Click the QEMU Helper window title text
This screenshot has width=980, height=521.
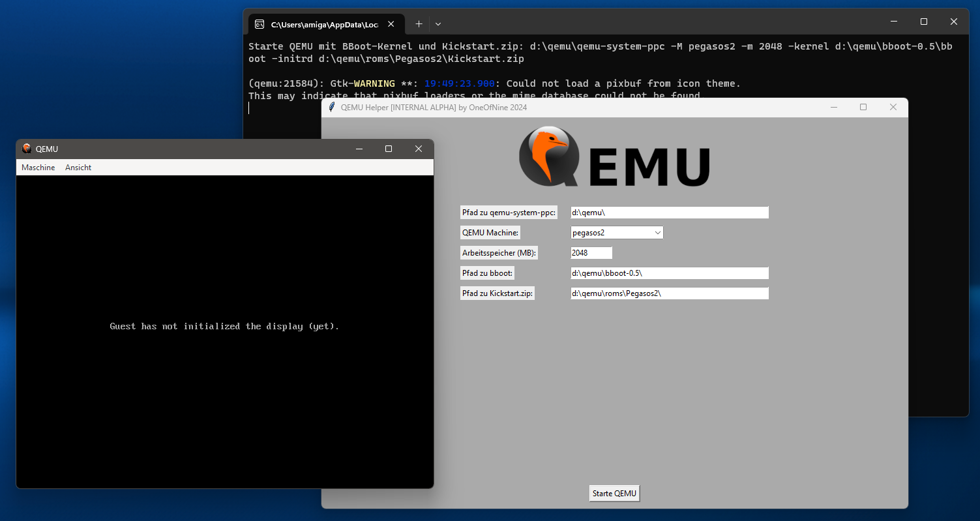point(434,107)
